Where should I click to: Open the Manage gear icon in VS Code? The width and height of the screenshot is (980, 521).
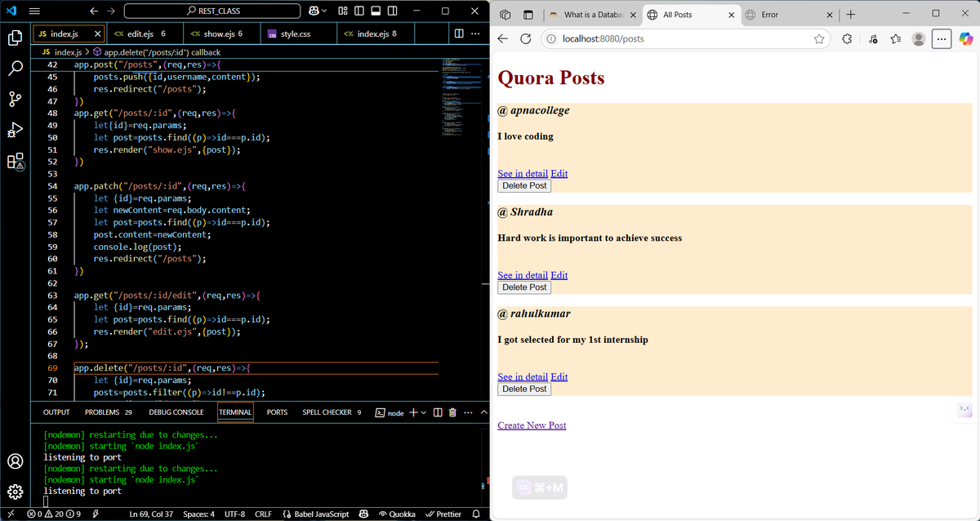click(15, 492)
